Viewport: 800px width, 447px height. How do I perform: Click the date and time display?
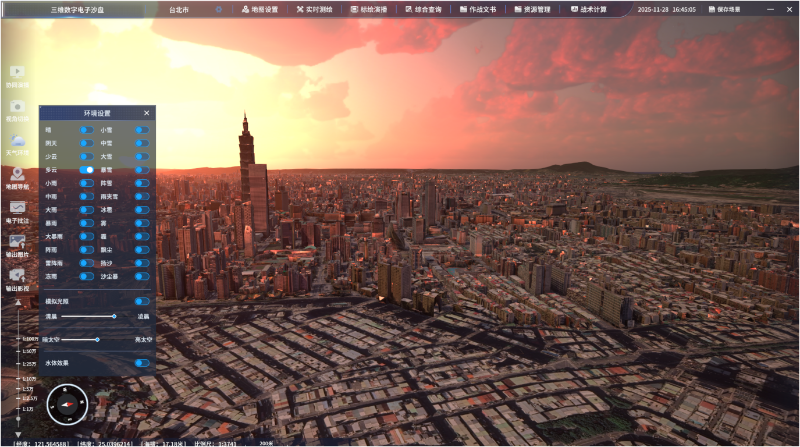click(666, 9)
